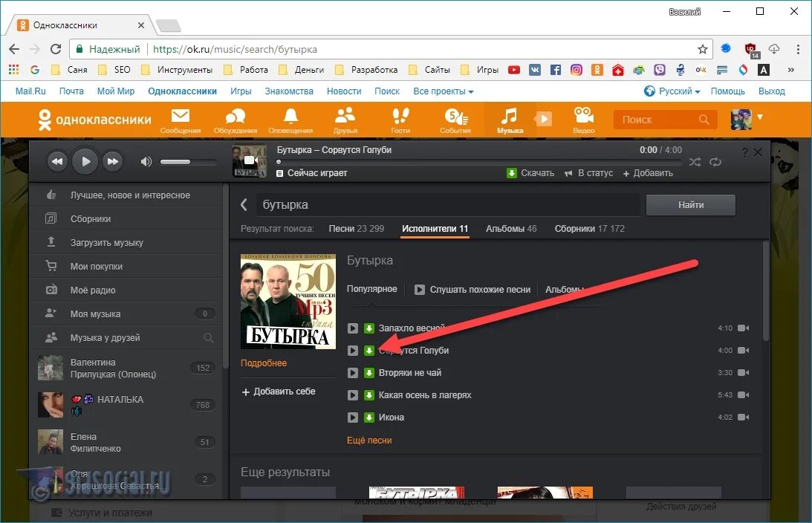Click the Найти search button
The image size is (812, 523).
(691, 205)
